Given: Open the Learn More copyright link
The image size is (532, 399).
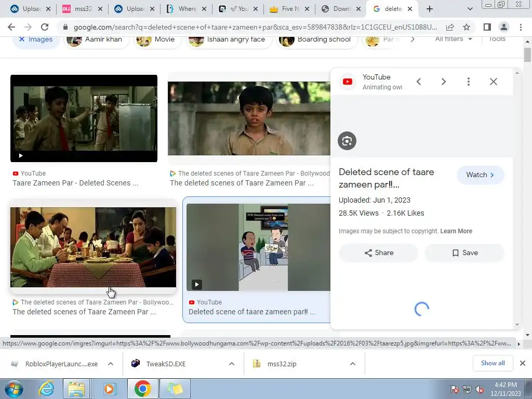Looking at the screenshot, I should point(456,231).
